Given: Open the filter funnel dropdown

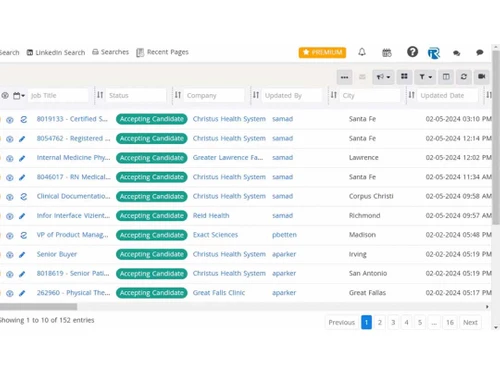Looking at the screenshot, I should 425,77.
